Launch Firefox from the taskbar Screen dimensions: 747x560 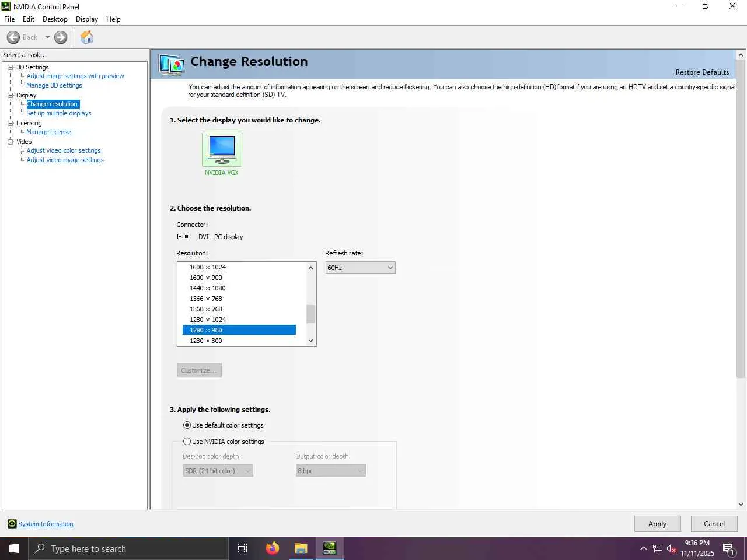point(272,548)
